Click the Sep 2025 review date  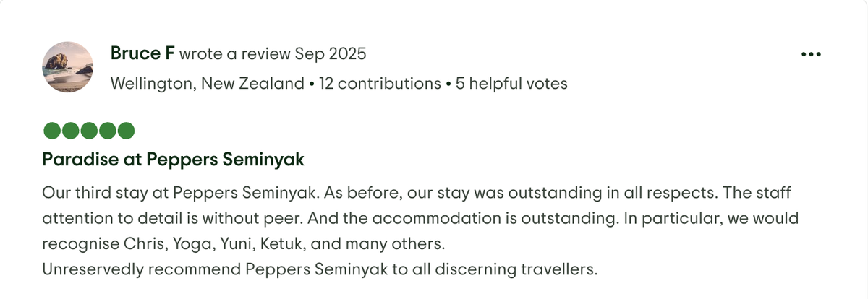[x=331, y=54]
